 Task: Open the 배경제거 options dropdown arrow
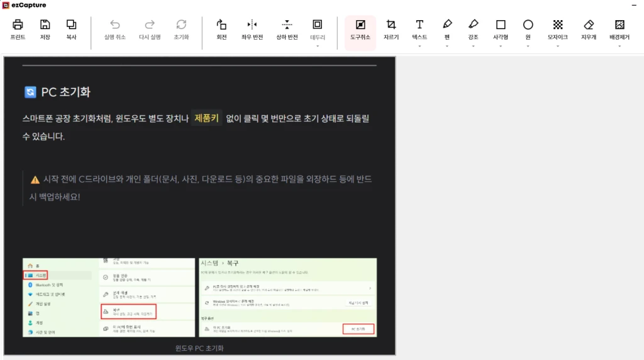click(619, 47)
